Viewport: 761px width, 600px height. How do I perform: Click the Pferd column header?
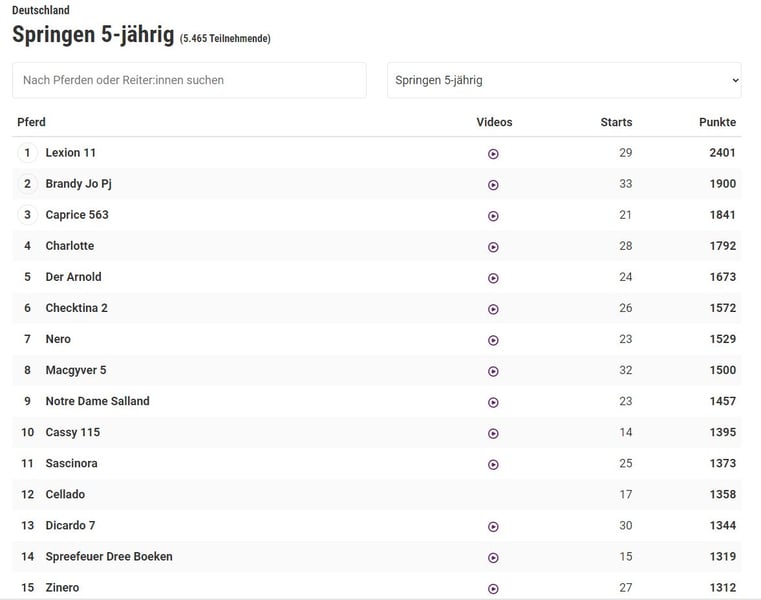(31, 122)
